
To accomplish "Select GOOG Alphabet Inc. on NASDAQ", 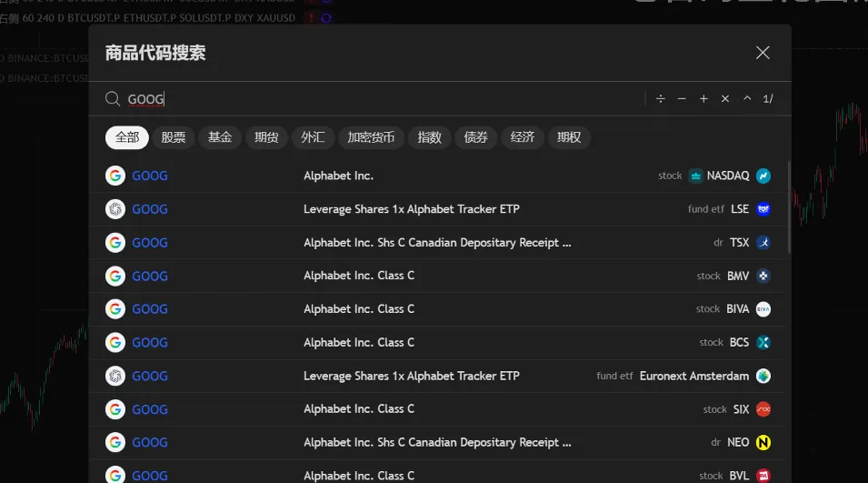I will [436, 176].
